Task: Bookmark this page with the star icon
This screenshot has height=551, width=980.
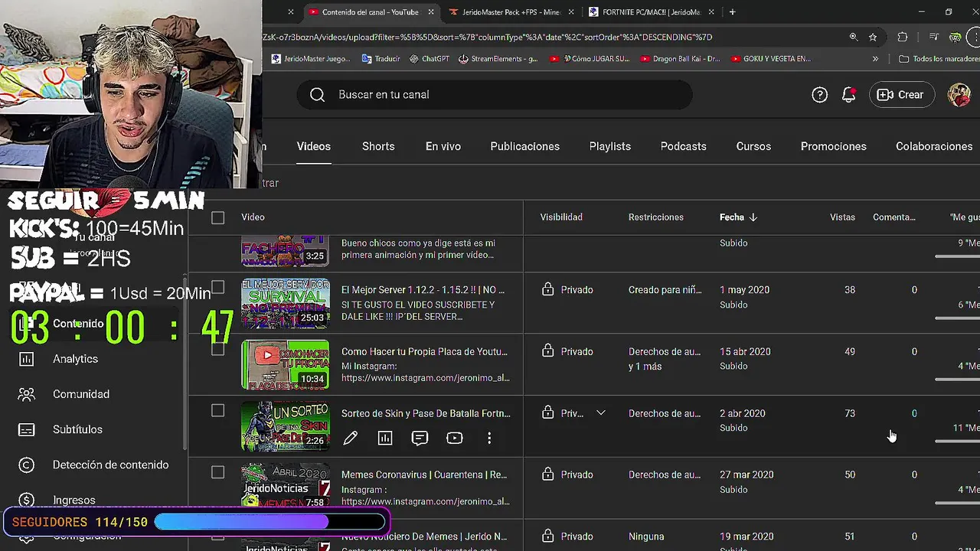Action: (x=874, y=37)
